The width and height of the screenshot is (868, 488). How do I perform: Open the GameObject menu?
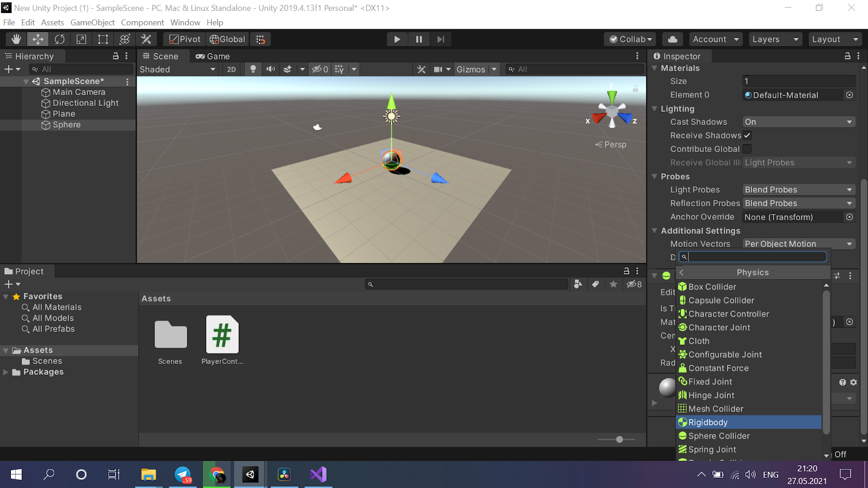pyautogui.click(x=92, y=22)
